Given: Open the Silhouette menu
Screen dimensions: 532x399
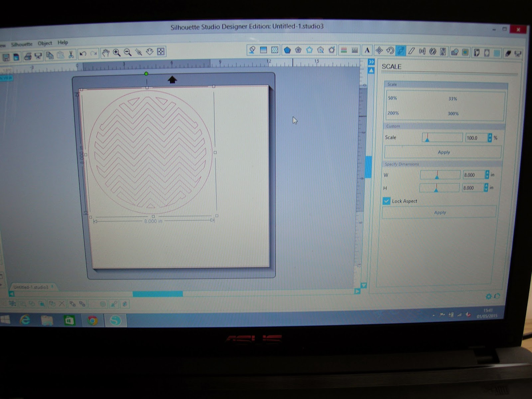Looking at the screenshot, I should tap(22, 44).
